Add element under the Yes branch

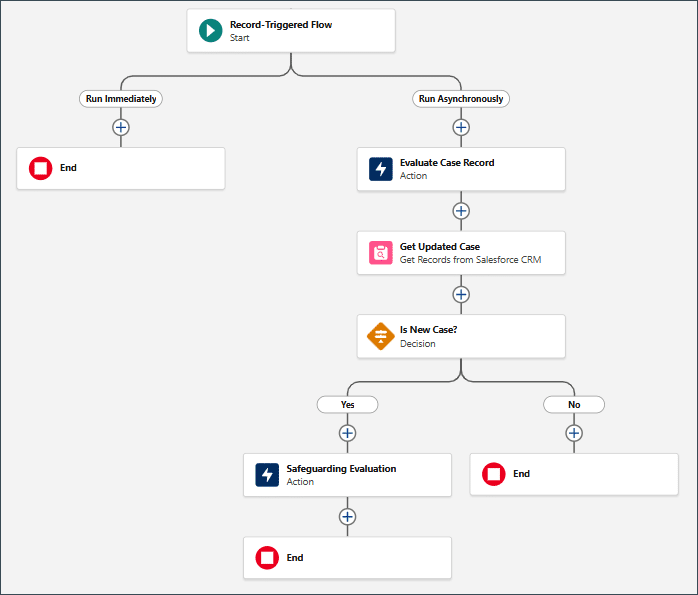click(347, 433)
